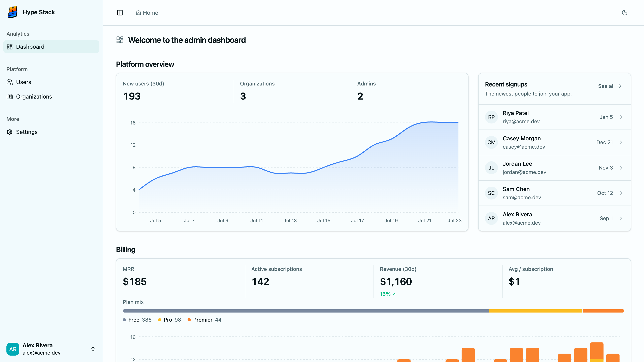Screen dimensions: 644x362
Task: Open the Dashboard menu item
Action: tap(51, 47)
